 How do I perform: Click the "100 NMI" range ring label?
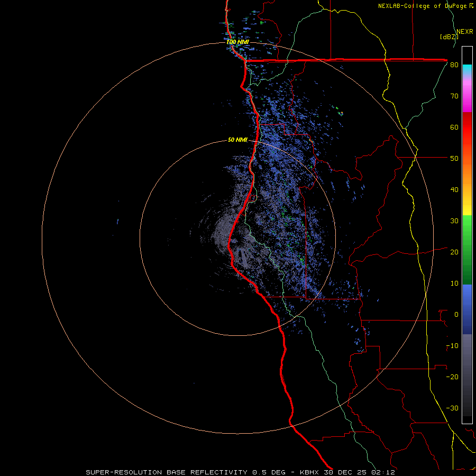click(237, 42)
